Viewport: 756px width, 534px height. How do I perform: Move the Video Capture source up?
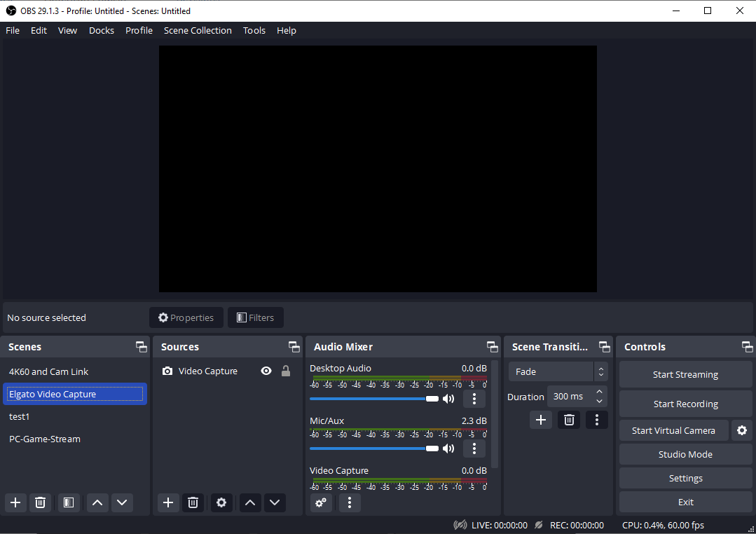(x=250, y=502)
